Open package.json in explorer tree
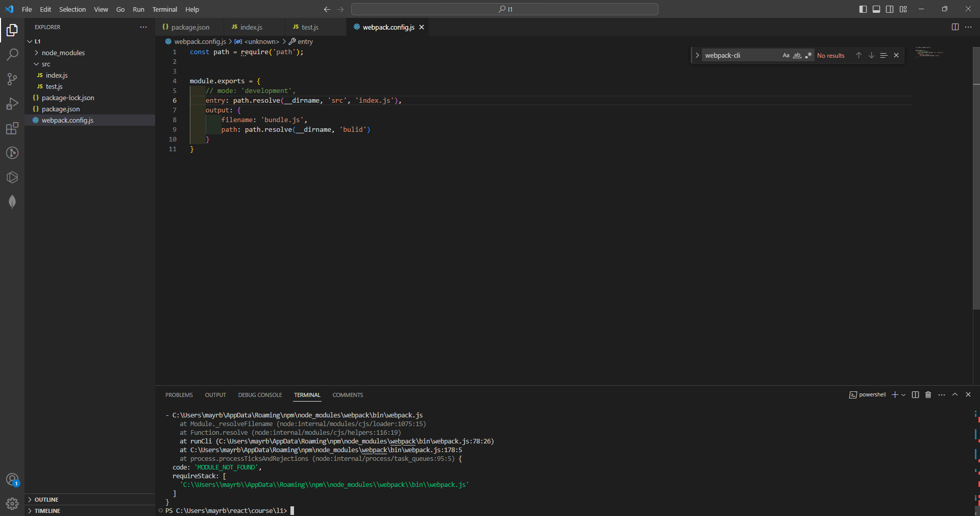Viewport: 980px width, 516px height. coord(90,109)
